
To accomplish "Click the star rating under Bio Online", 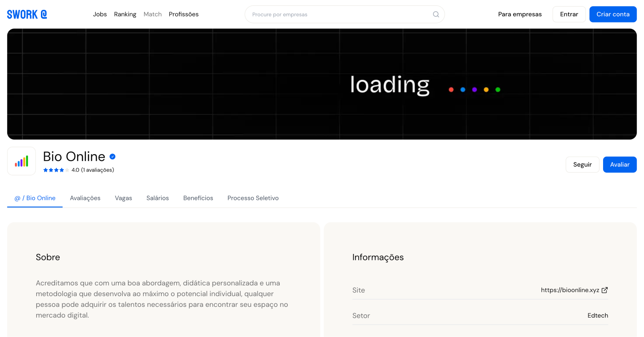I will tap(56, 170).
